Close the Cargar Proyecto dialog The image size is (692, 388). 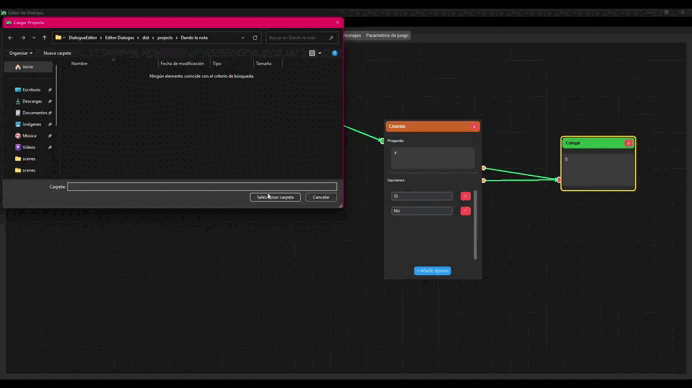pyautogui.click(x=338, y=23)
